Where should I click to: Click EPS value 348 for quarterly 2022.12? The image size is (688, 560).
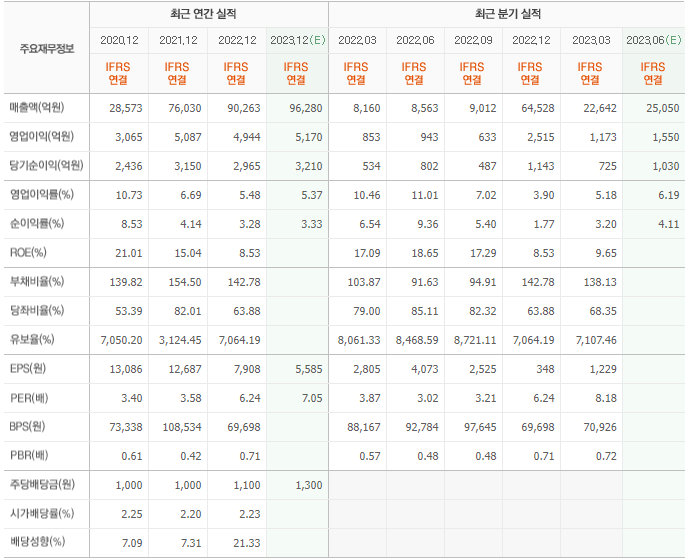(x=545, y=369)
